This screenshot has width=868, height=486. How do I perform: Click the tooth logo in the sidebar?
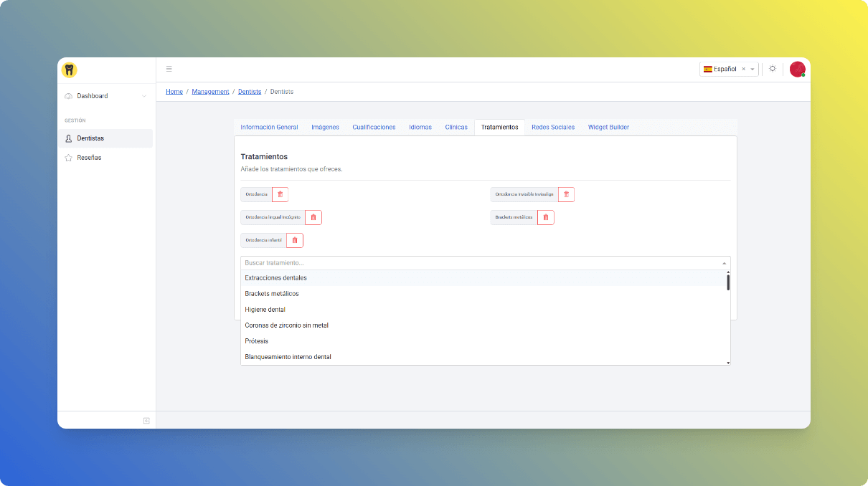pos(69,70)
